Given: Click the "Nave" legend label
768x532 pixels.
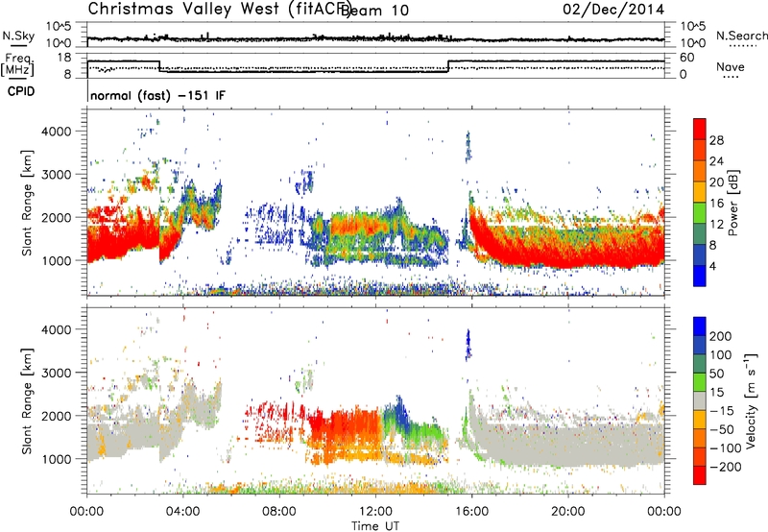Looking at the screenshot, I should (x=731, y=66).
